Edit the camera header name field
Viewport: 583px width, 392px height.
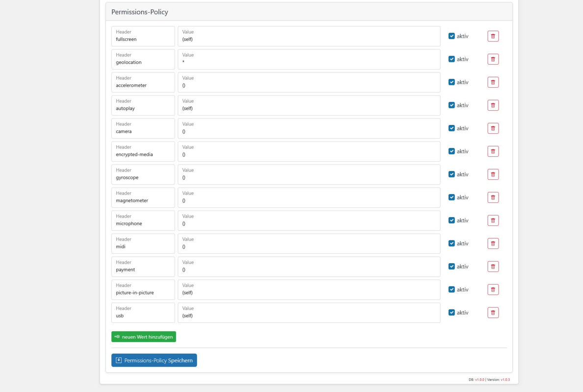coord(143,128)
